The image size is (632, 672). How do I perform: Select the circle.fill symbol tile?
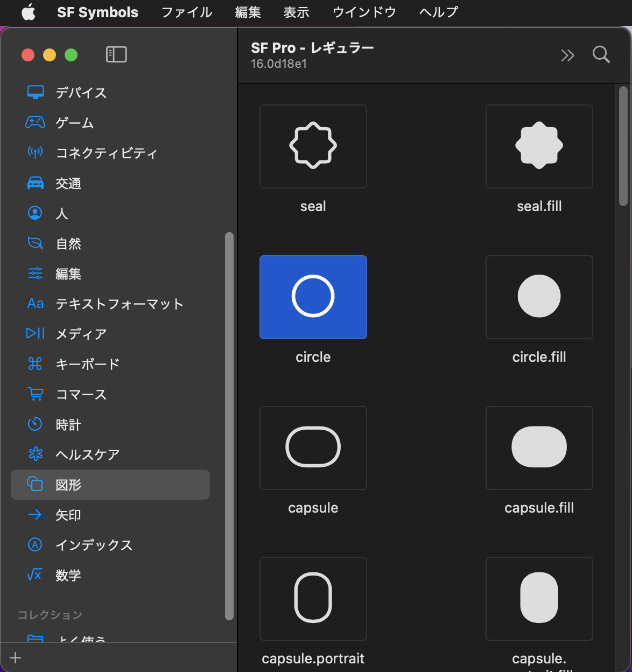[539, 297]
